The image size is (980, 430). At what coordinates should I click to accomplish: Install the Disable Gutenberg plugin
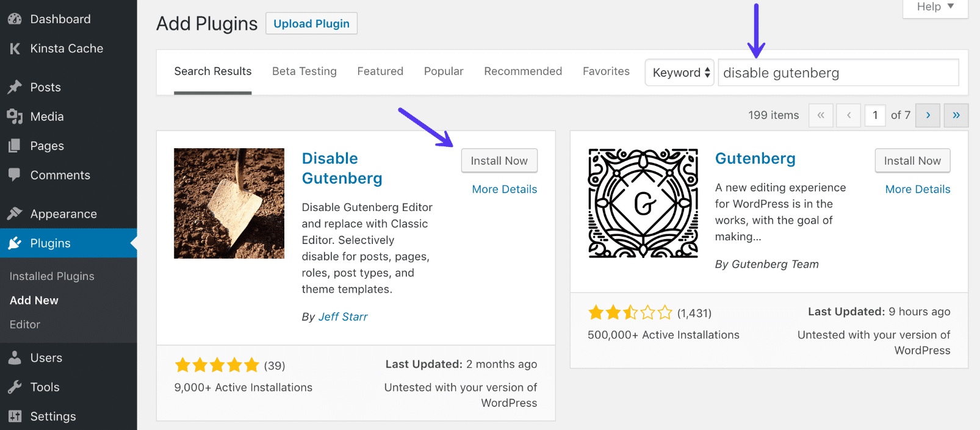click(x=499, y=160)
